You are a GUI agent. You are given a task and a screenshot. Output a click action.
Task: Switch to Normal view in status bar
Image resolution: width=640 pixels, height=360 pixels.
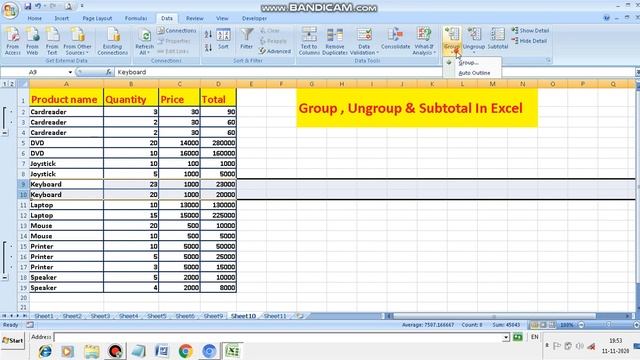534,325
